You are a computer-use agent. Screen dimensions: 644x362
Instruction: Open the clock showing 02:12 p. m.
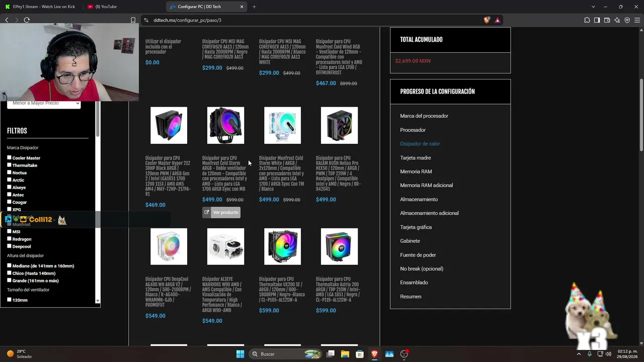point(627,354)
